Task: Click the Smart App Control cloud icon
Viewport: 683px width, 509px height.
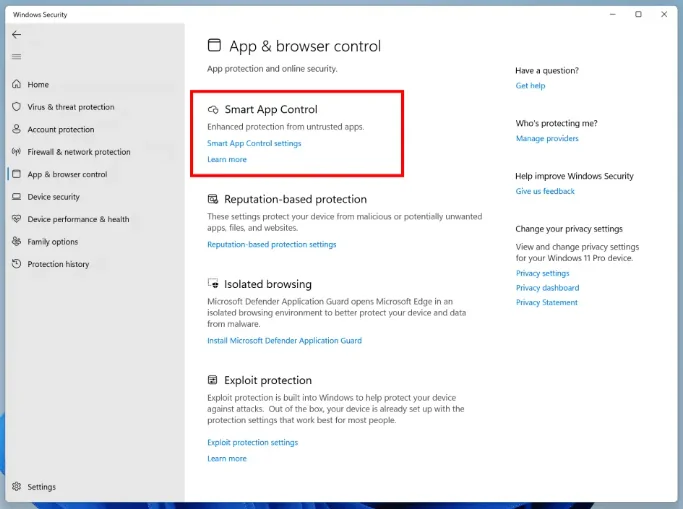Action: tap(213, 109)
